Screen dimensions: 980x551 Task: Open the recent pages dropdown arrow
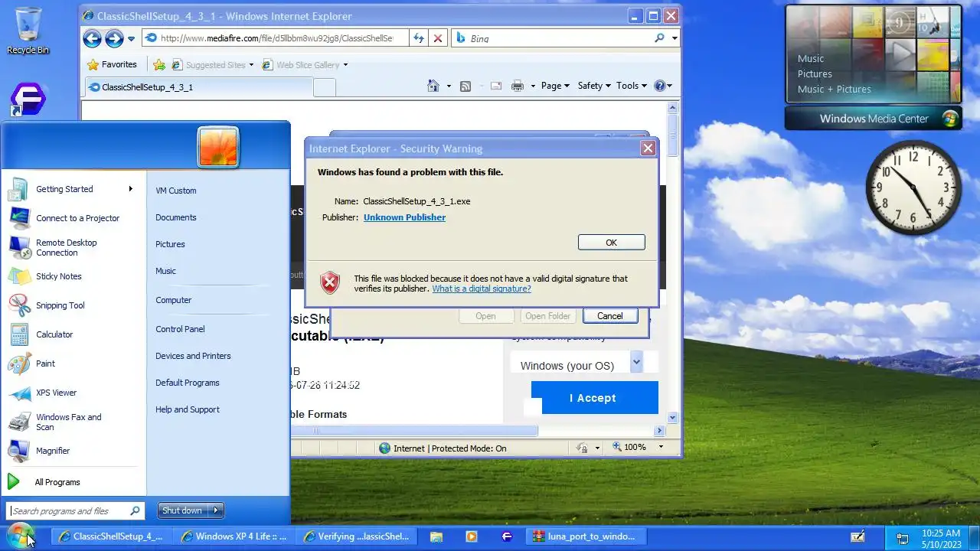132,38
